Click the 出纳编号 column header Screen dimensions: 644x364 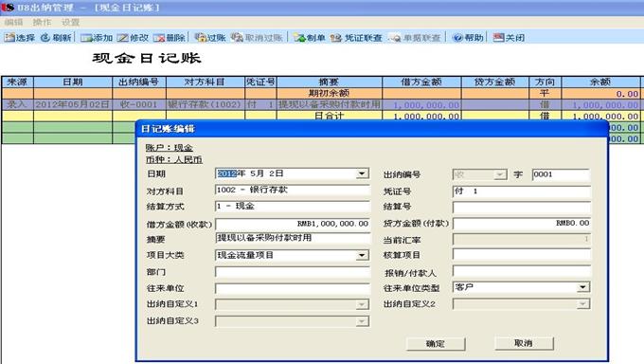click(x=139, y=82)
